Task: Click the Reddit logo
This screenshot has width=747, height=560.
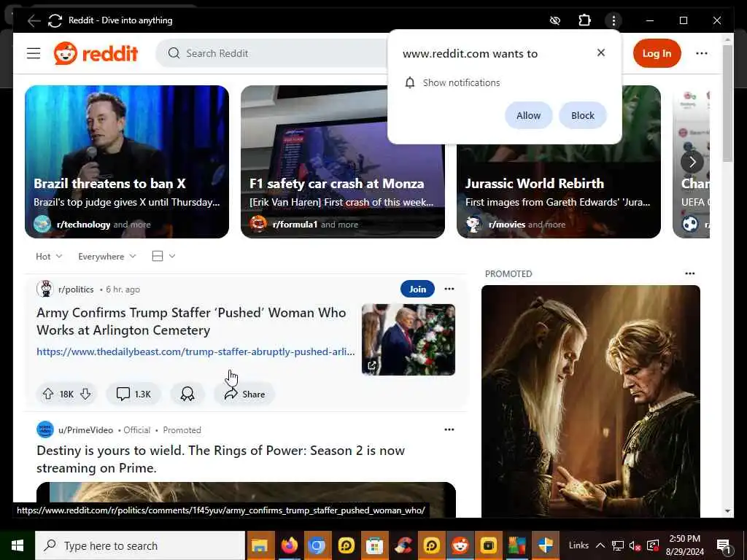Action: coord(96,53)
